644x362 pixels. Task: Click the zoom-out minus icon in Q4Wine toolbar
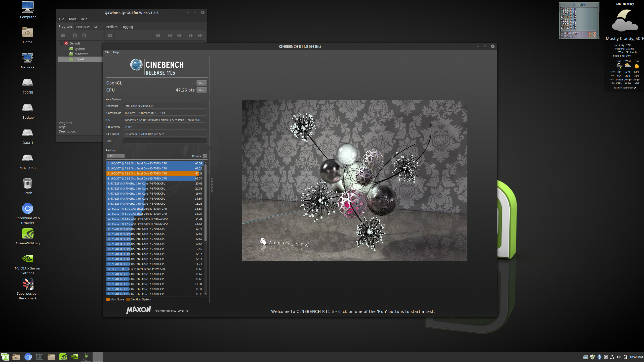pyautogui.click(x=179, y=35)
